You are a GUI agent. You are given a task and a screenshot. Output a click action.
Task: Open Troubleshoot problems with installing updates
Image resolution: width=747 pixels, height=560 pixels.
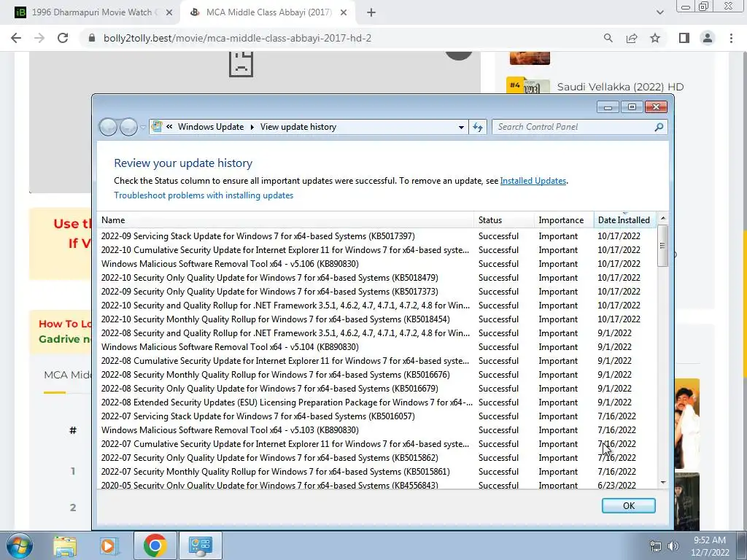(204, 195)
